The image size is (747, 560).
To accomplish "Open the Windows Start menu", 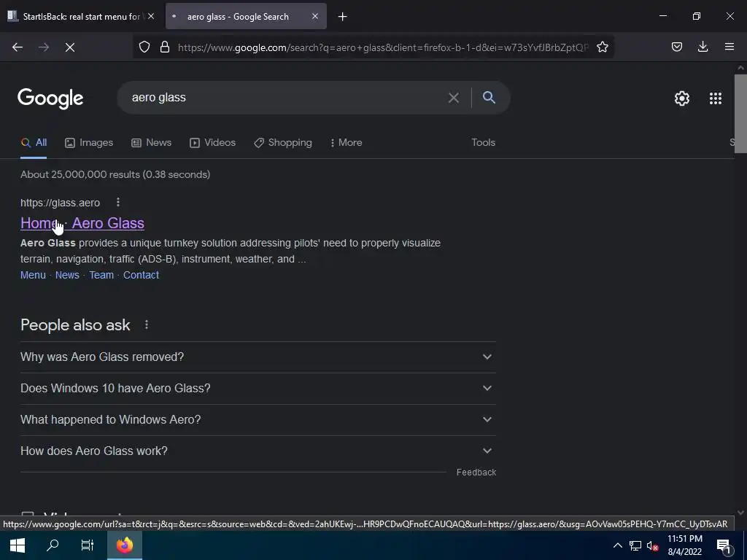I will [x=18, y=545].
